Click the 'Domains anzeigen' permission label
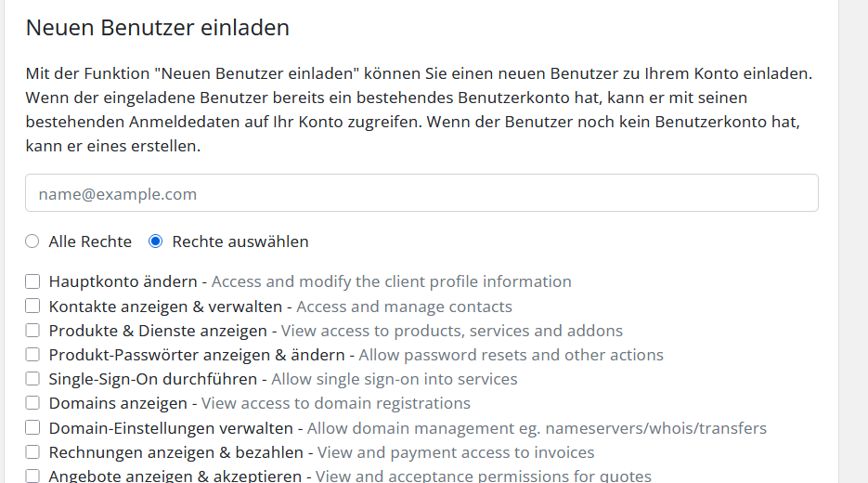Viewport: 868px width, 483px height. (119, 403)
